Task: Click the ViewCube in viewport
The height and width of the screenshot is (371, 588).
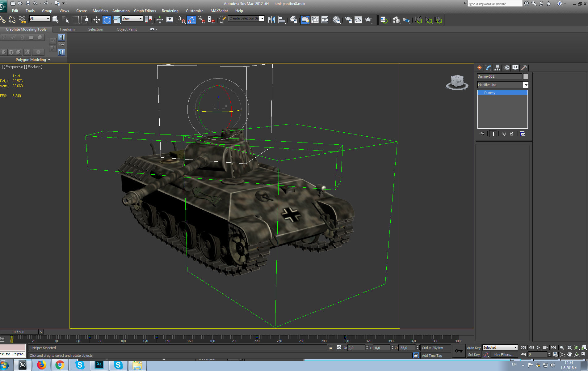Action: 457,82
